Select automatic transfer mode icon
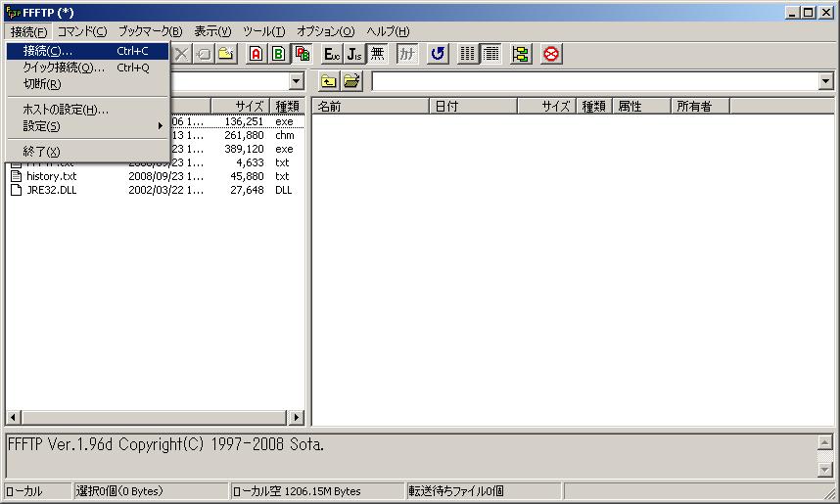 [302, 54]
